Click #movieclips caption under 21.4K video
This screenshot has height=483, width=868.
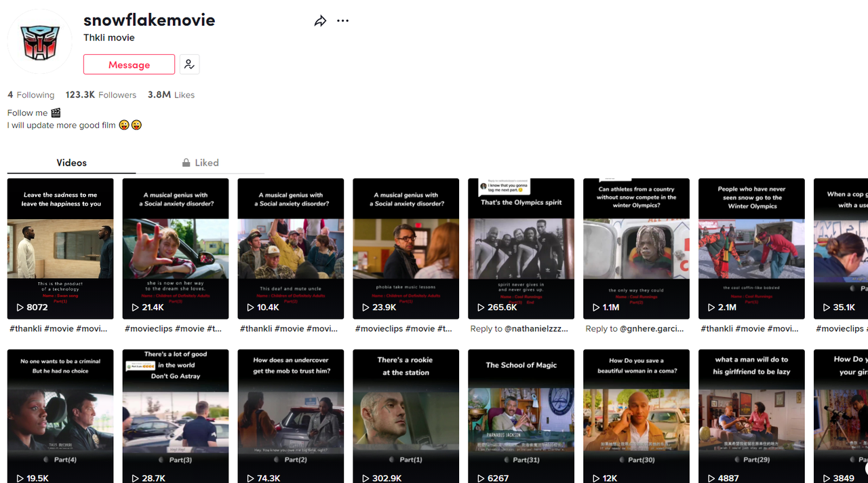point(174,328)
